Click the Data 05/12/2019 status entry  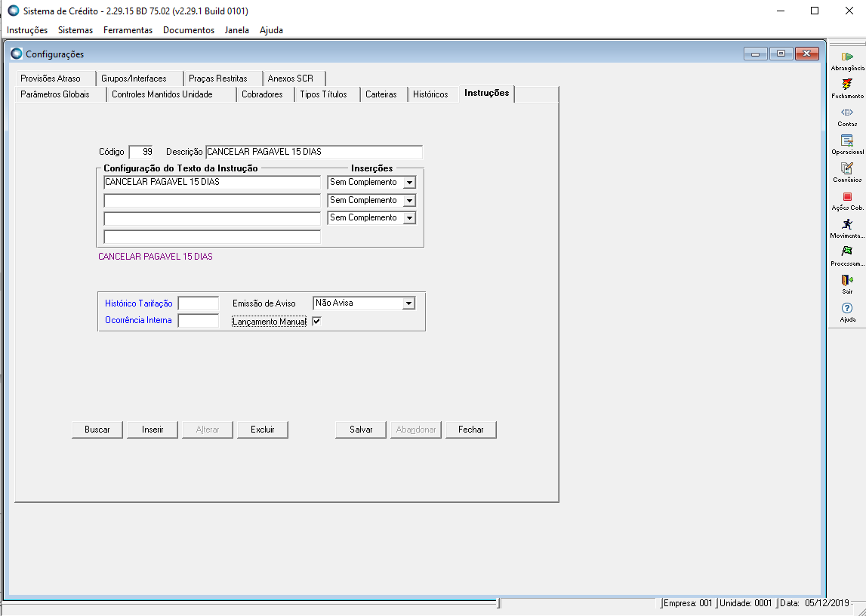(815, 603)
